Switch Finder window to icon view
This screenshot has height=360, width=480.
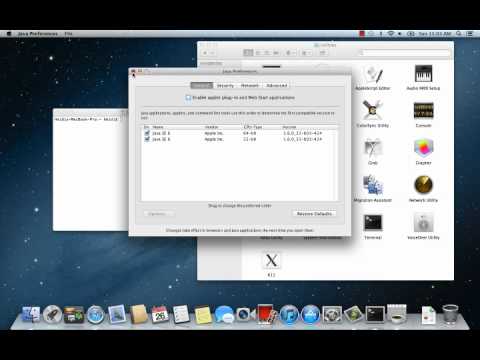[x=248, y=53]
